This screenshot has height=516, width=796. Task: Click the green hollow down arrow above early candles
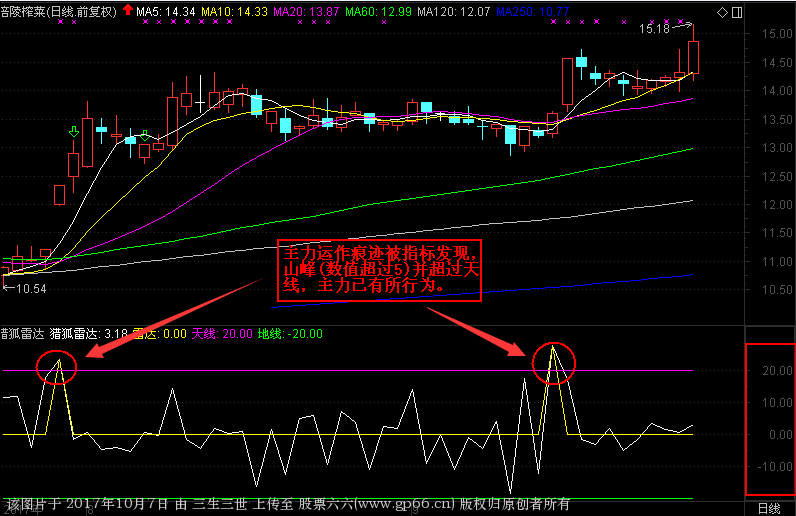click(74, 133)
